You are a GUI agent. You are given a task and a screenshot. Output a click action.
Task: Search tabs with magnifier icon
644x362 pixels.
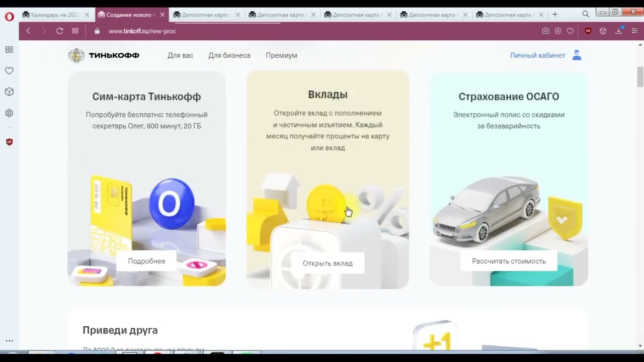coord(586,14)
